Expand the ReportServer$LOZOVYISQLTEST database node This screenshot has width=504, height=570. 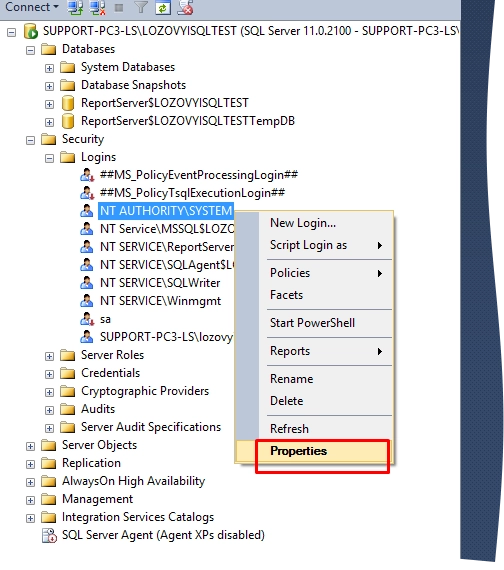[49, 104]
